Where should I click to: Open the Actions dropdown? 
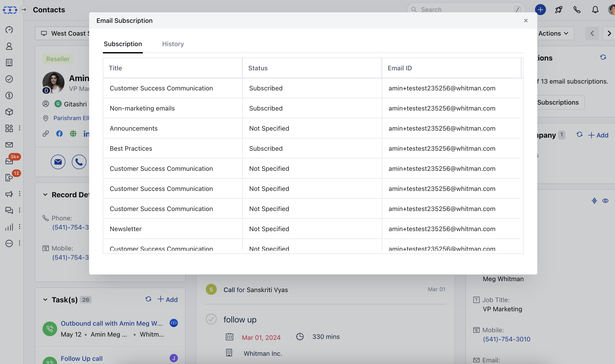click(553, 33)
